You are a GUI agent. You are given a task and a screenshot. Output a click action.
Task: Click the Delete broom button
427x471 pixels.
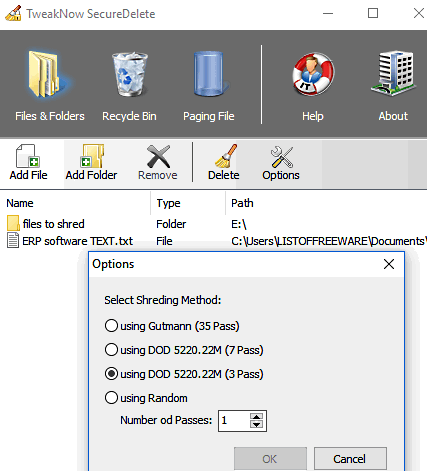click(224, 162)
